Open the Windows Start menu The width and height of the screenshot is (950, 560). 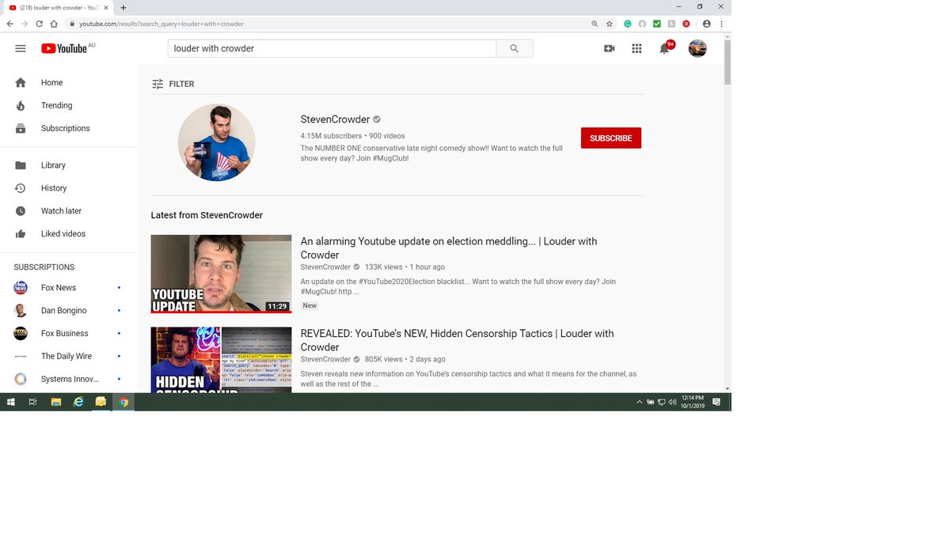[x=10, y=402]
